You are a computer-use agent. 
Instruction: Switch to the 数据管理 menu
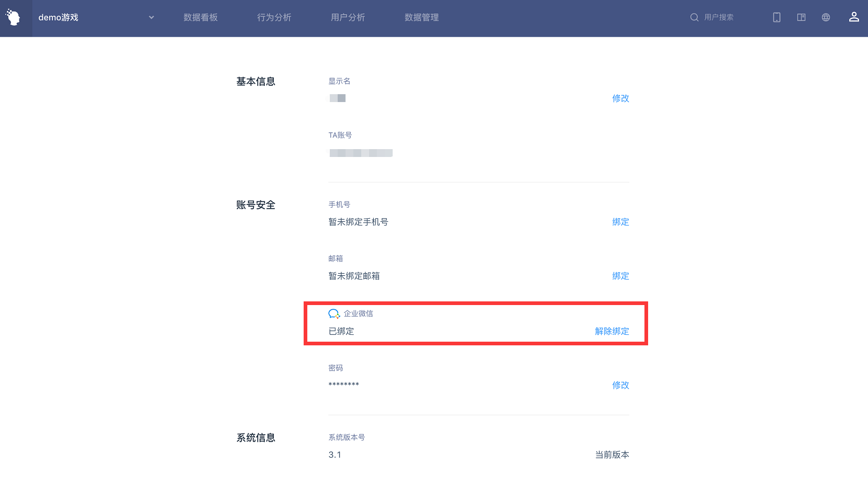(x=421, y=17)
